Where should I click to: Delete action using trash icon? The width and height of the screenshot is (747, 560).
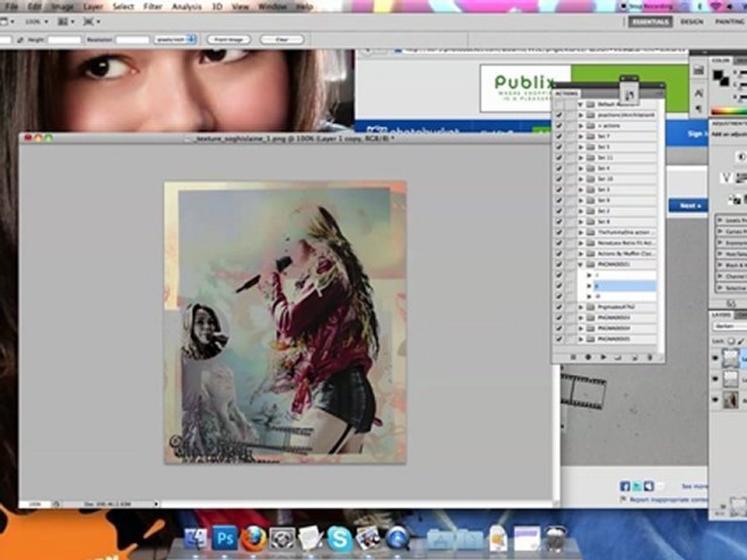649,357
